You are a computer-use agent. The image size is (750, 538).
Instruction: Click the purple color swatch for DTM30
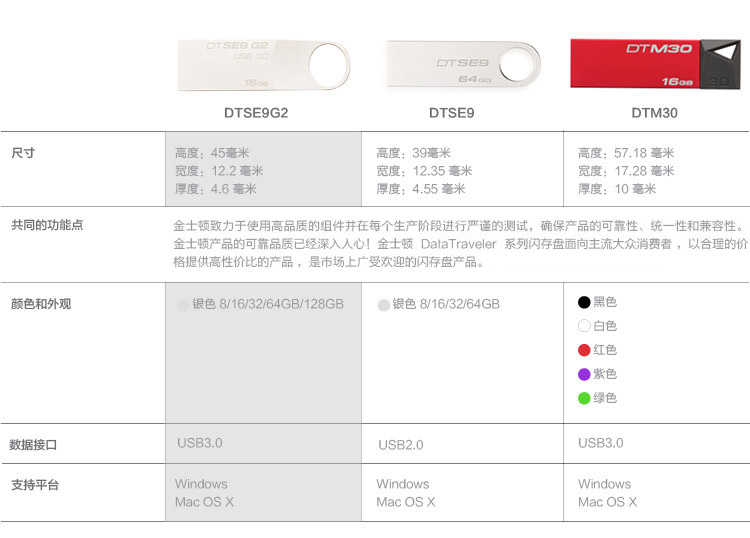pos(584,374)
